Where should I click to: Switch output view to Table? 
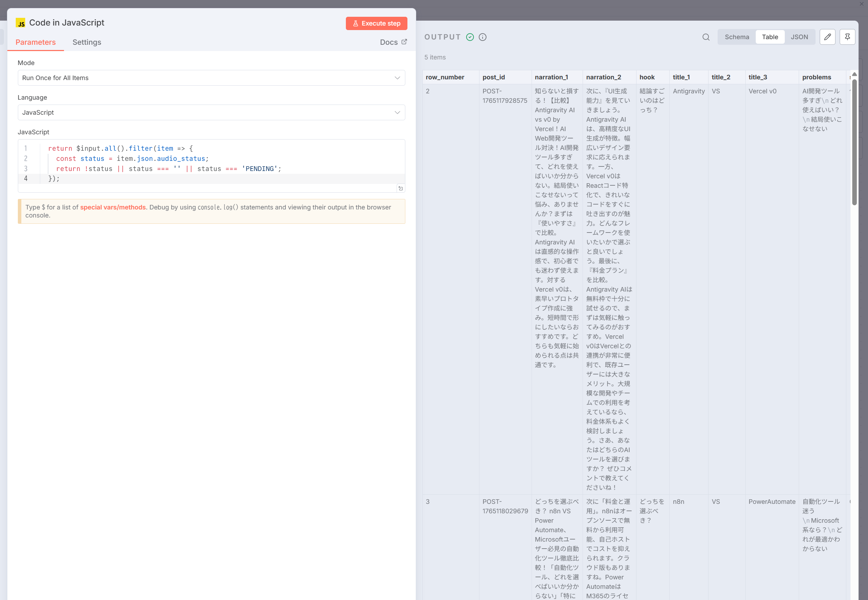click(x=769, y=37)
